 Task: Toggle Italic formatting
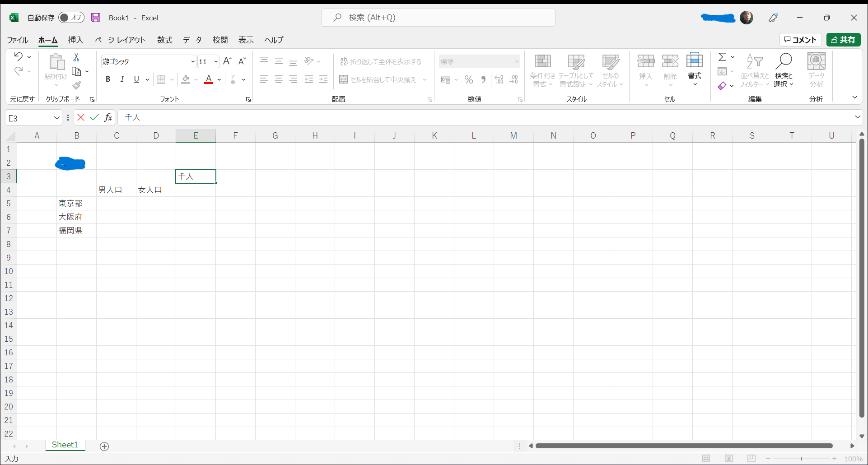[122, 79]
